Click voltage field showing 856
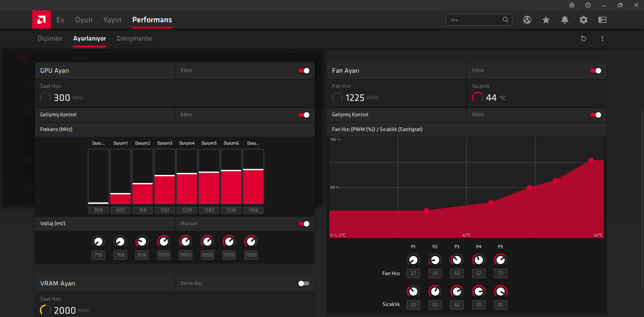 coord(142,255)
